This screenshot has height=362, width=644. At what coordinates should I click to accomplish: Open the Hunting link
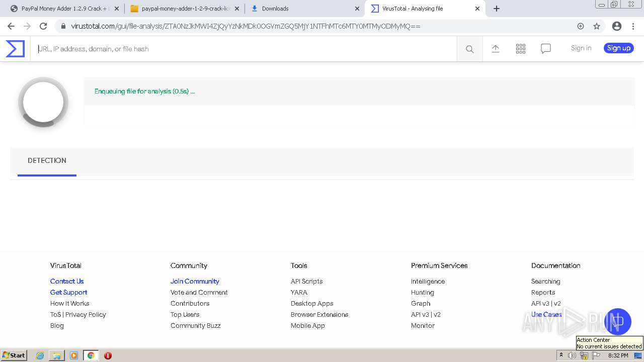click(423, 293)
